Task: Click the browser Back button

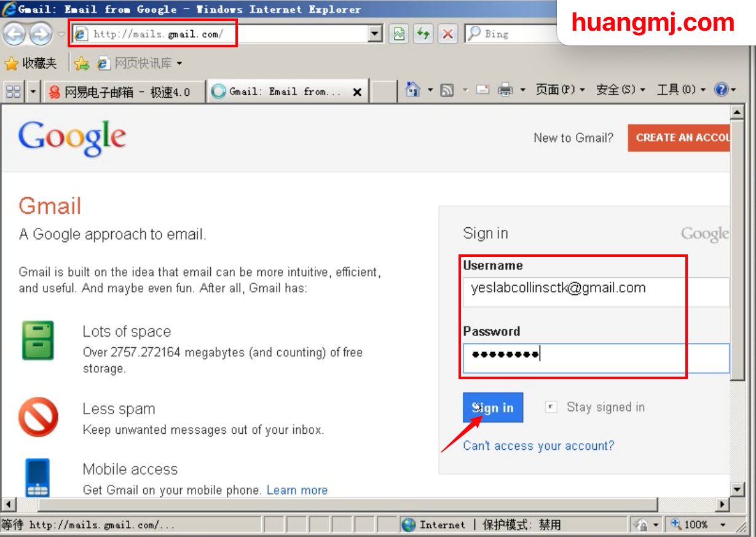Action: coord(14,34)
